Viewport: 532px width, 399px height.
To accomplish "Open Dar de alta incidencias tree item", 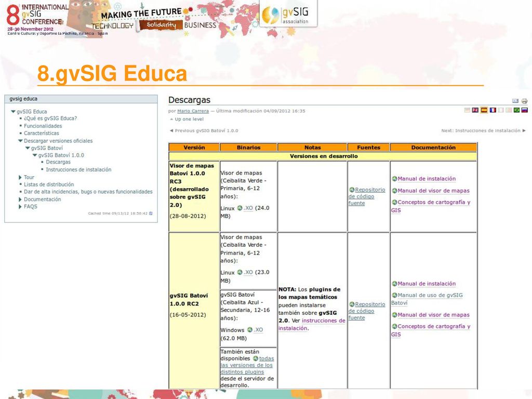I will [88, 192].
